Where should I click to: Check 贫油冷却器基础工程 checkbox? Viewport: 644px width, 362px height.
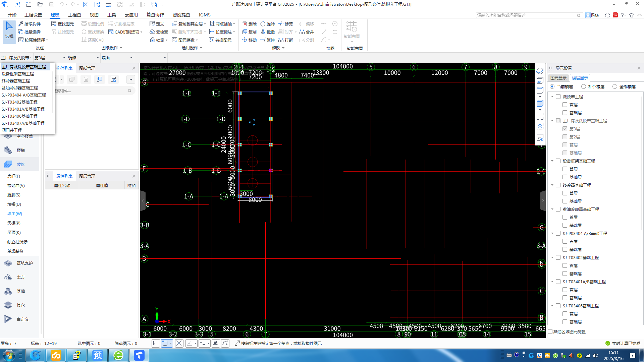(x=558, y=209)
